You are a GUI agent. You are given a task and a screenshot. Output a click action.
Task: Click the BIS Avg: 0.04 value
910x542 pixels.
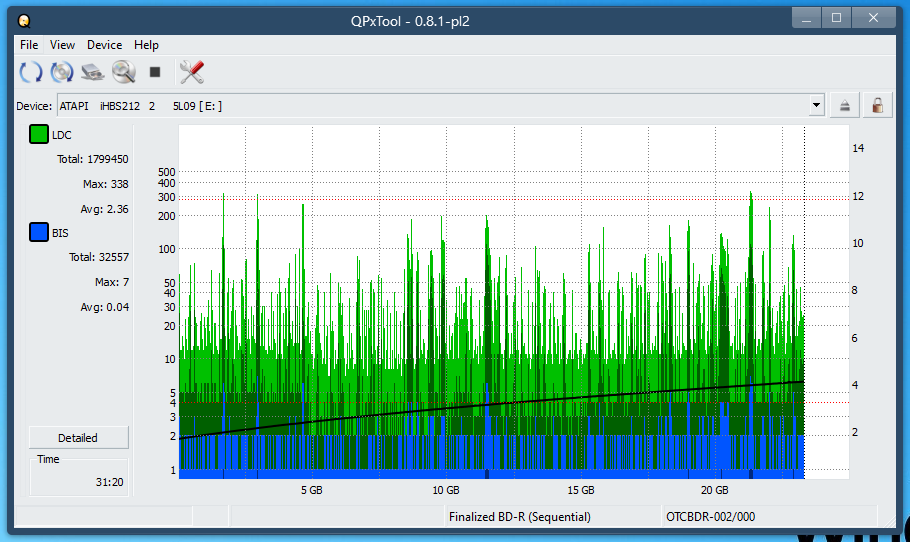pos(104,307)
